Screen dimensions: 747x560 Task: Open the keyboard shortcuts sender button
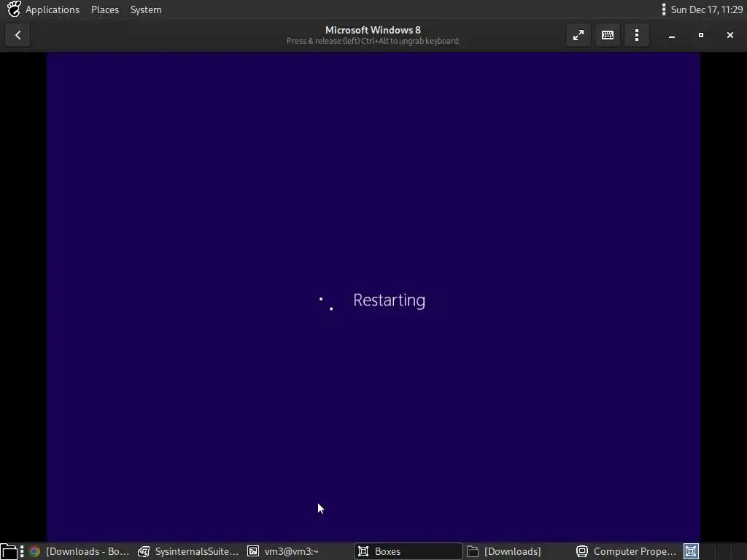[608, 35]
